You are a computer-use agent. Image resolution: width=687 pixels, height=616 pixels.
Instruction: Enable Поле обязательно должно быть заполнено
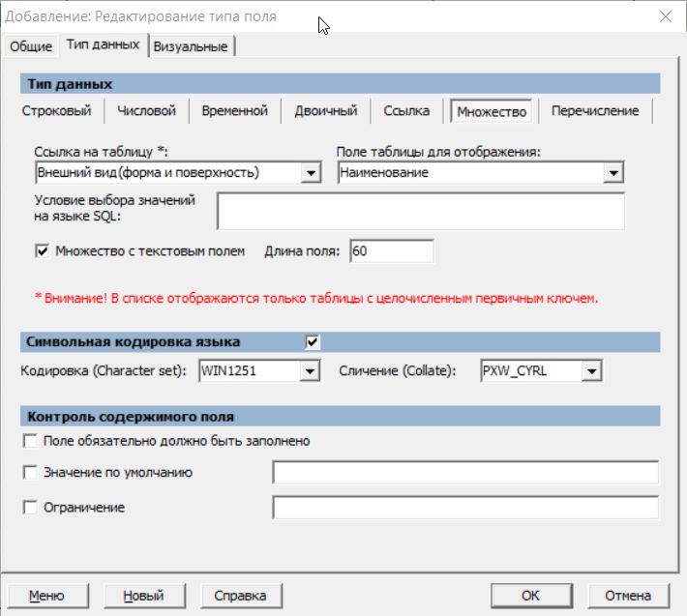click(30, 441)
